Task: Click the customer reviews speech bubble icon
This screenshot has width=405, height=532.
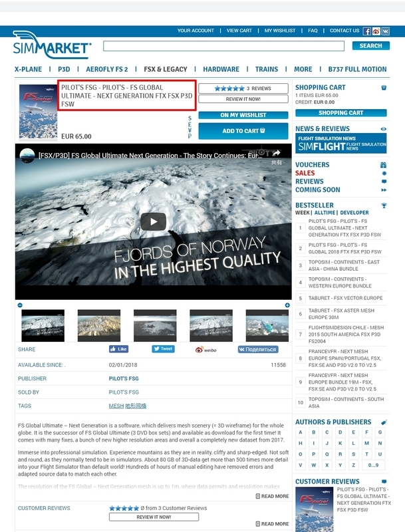Action: point(384,481)
